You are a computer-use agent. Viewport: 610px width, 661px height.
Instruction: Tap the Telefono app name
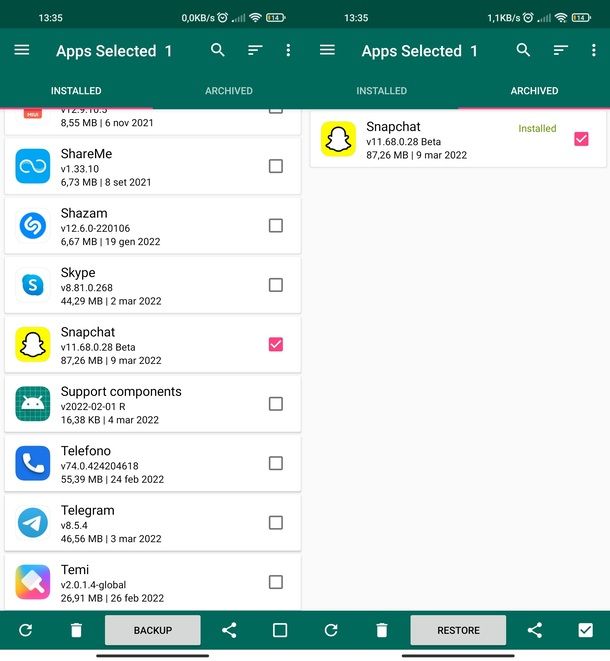pos(86,451)
